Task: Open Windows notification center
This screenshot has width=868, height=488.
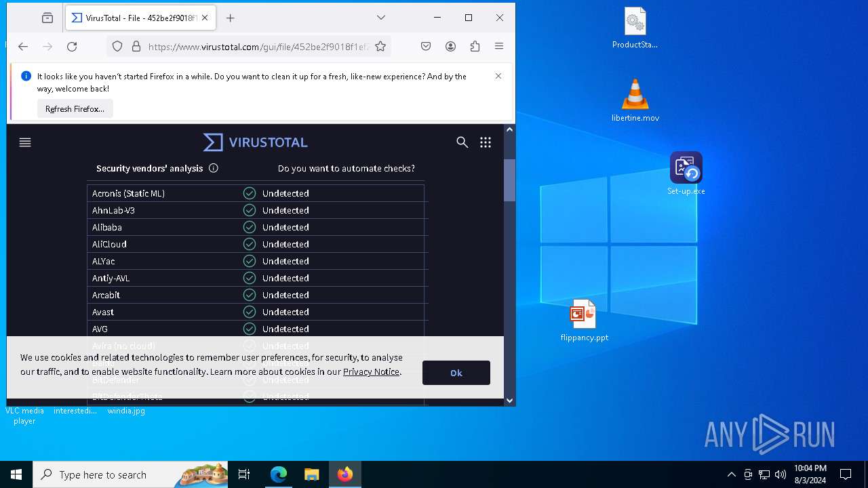Action: (846, 474)
